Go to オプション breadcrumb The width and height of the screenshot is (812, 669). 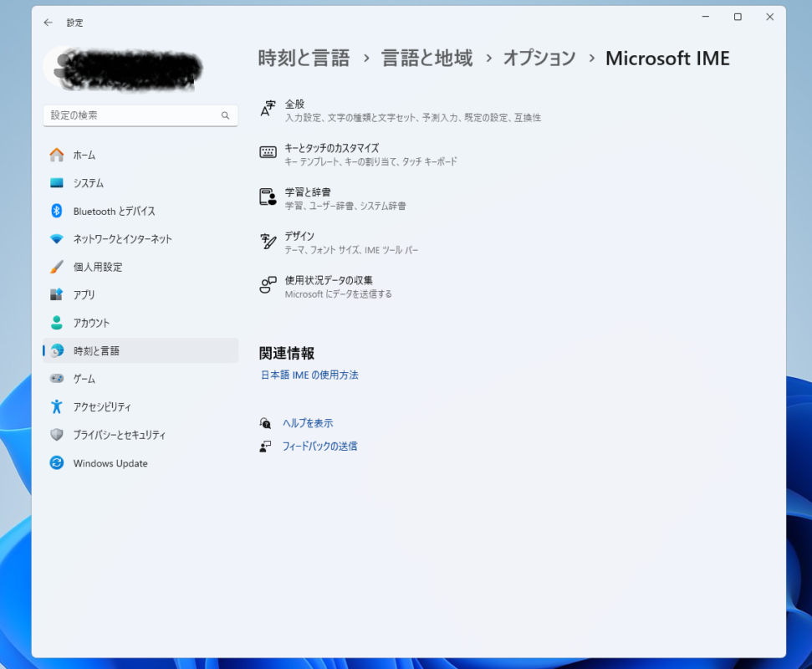[539, 58]
